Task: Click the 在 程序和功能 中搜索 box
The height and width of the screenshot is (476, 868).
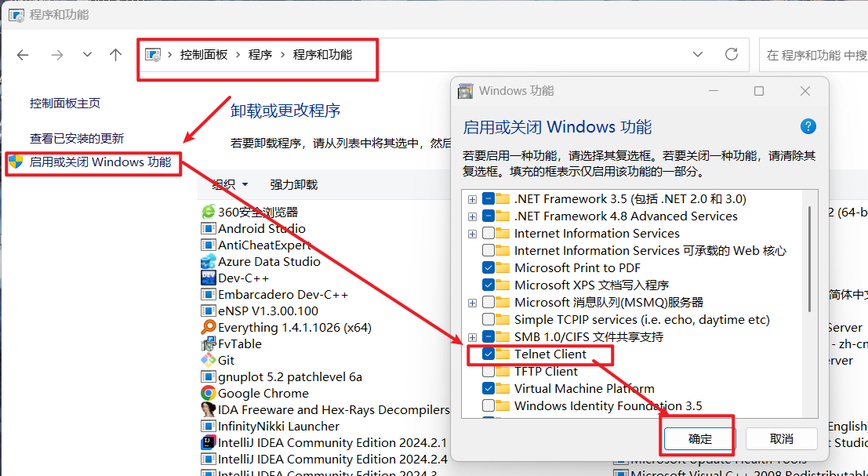Action: point(814,55)
